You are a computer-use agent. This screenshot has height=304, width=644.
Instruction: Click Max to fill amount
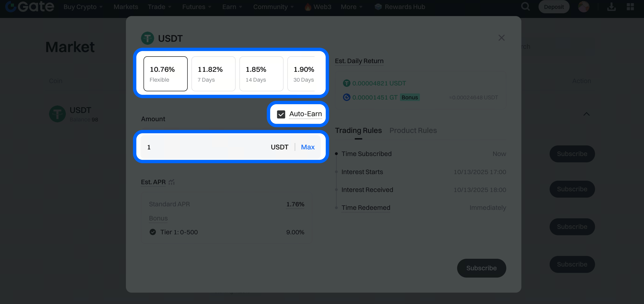point(308,147)
